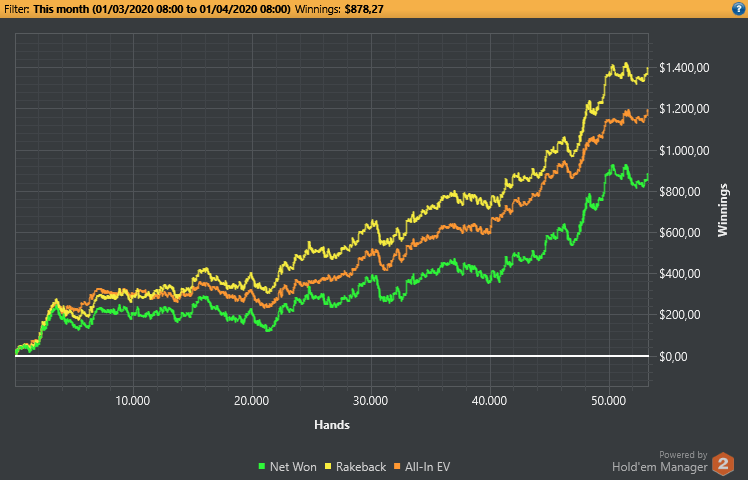Click the 40.000 hands axis label
Screen dimensions: 748x480
tap(489, 401)
